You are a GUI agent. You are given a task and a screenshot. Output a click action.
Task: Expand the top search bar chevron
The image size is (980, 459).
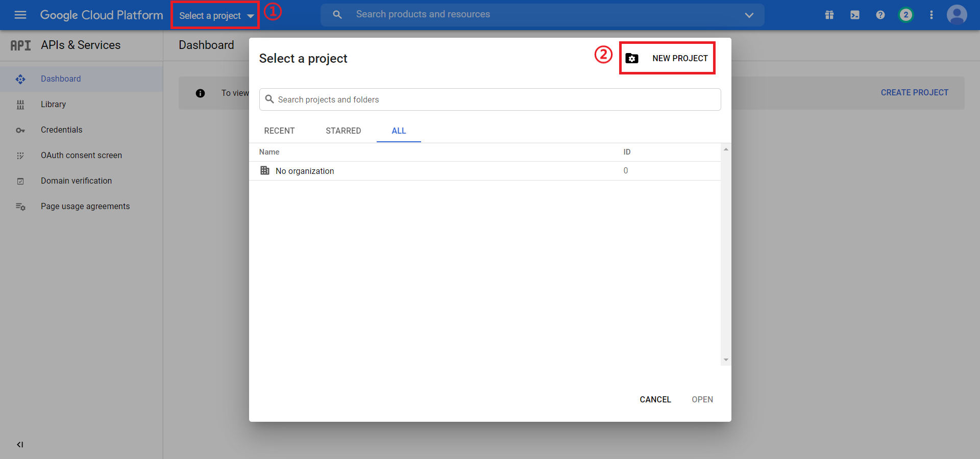click(749, 15)
